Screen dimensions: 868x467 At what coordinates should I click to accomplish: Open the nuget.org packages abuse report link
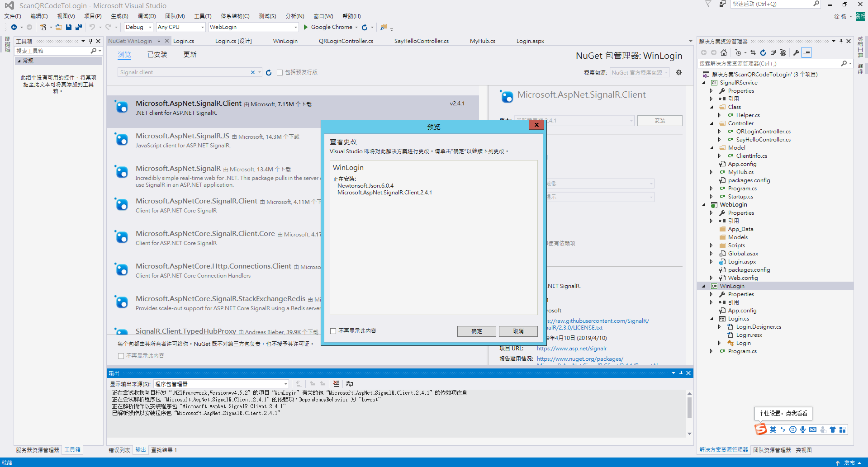[x=580, y=359]
